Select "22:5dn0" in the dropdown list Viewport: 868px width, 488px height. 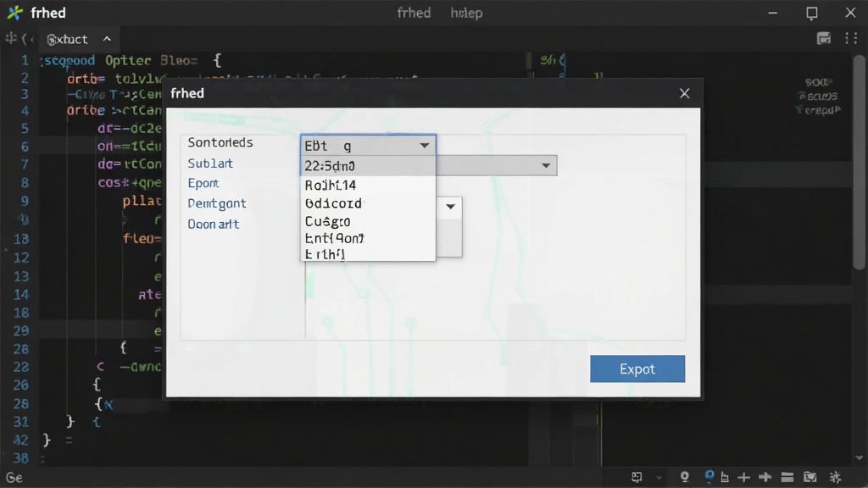[368, 166]
